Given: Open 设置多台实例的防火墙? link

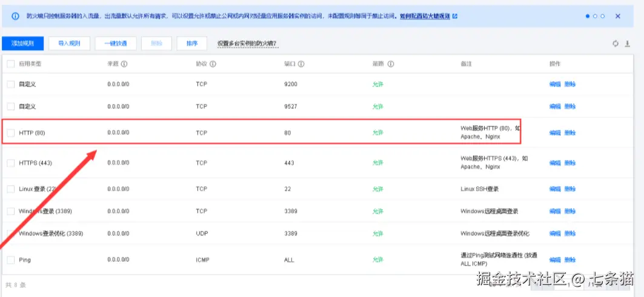Looking at the screenshot, I should point(248,44).
